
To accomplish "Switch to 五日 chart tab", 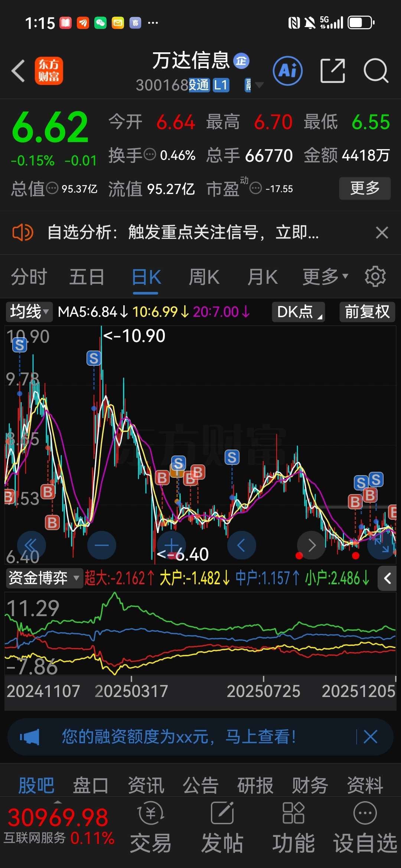I will (x=87, y=277).
